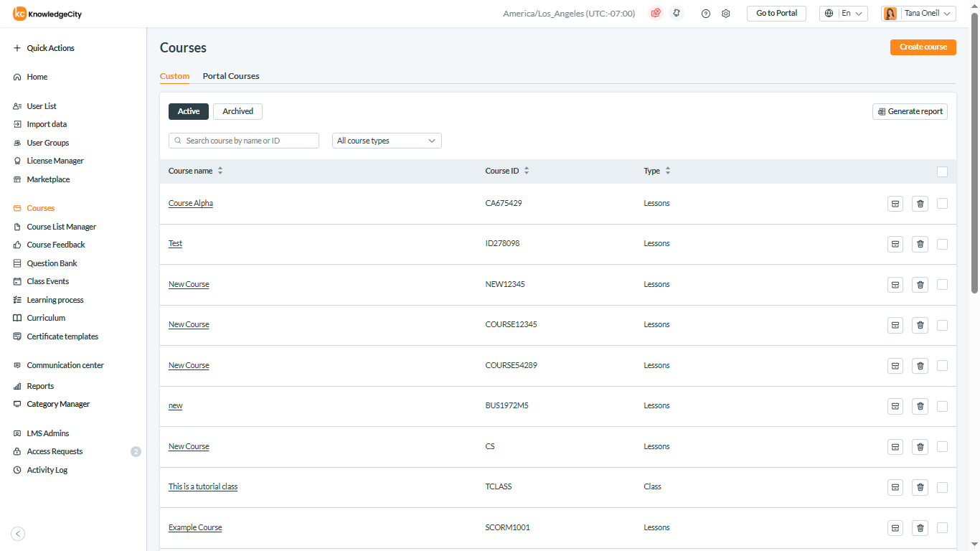Click the archive icon for Course Alpha
Viewport: 980px width, 551px height.
[895, 204]
